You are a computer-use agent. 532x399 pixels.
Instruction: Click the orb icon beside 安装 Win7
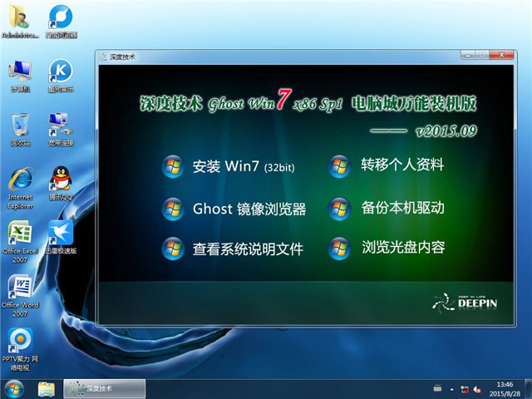point(173,166)
